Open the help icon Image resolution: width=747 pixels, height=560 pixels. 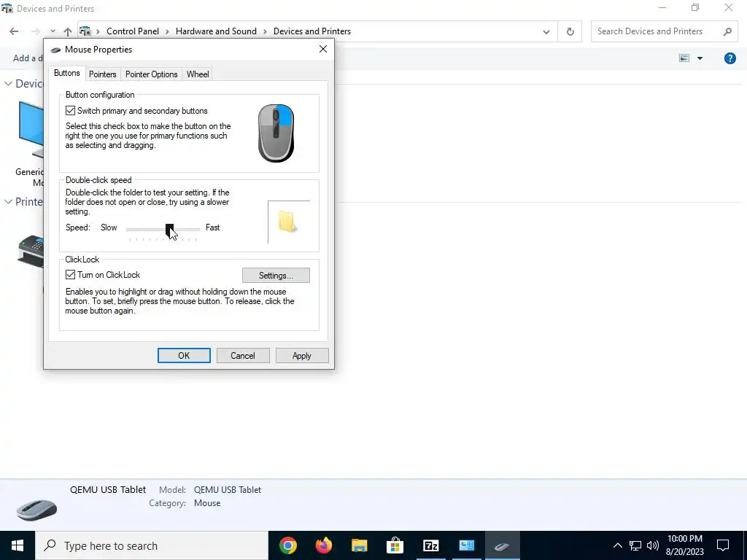729,58
